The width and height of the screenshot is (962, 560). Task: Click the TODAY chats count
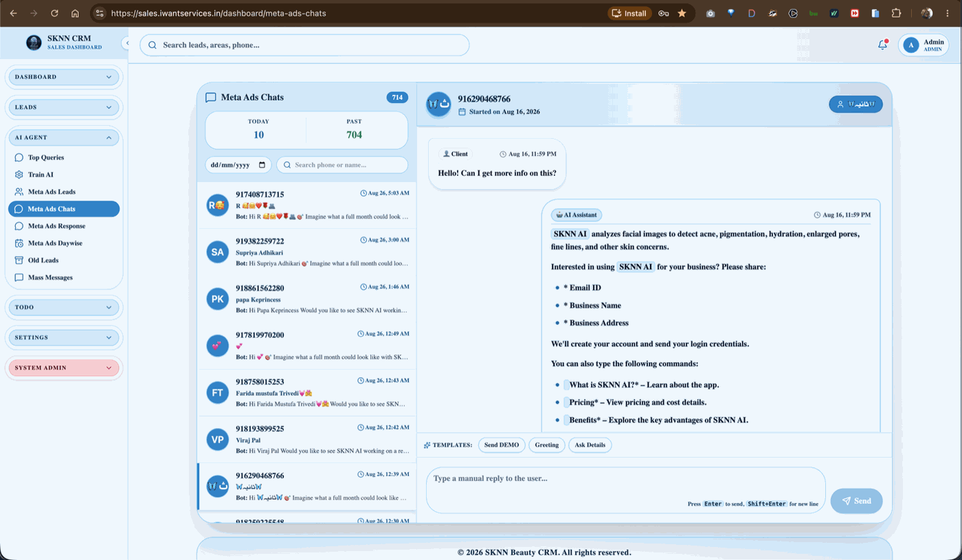258,135
